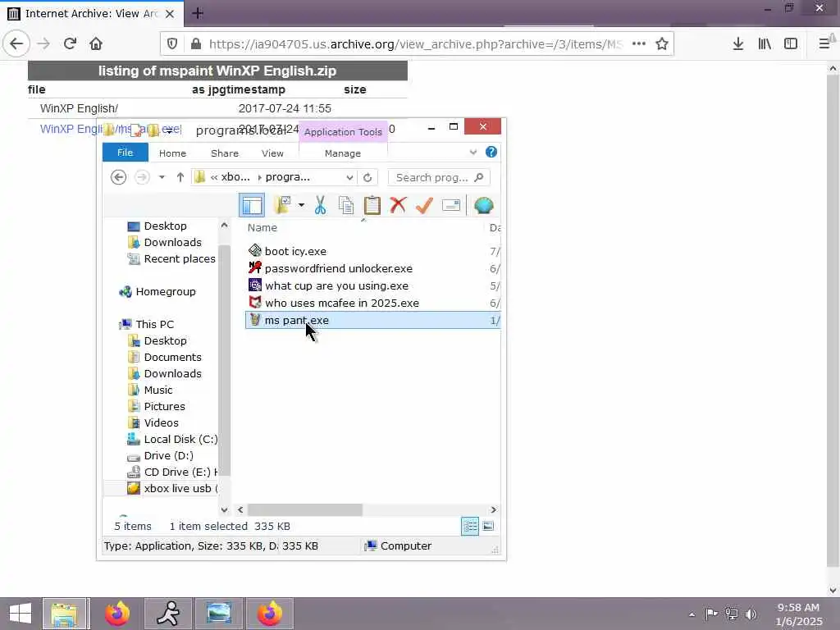Image resolution: width=840 pixels, height=630 pixels.
Task: Go up one folder level
Action: pyautogui.click(x=180, y=177)
